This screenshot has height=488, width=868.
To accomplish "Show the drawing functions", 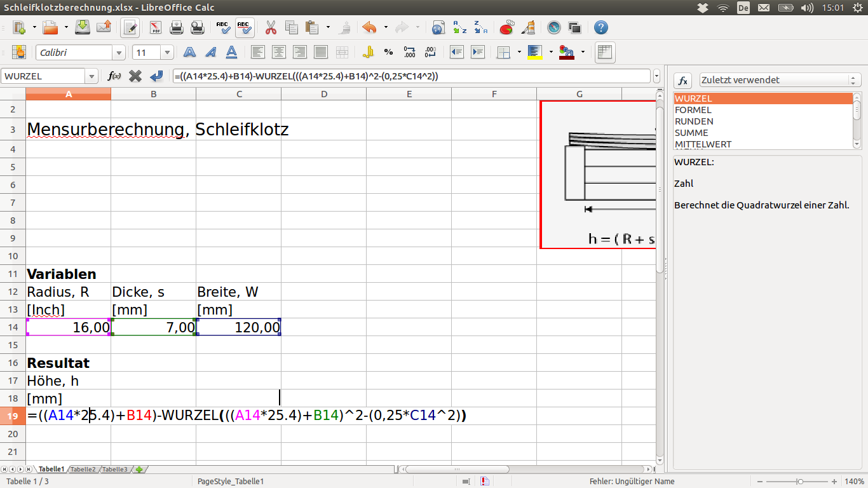I will click(x=527, y=28).
